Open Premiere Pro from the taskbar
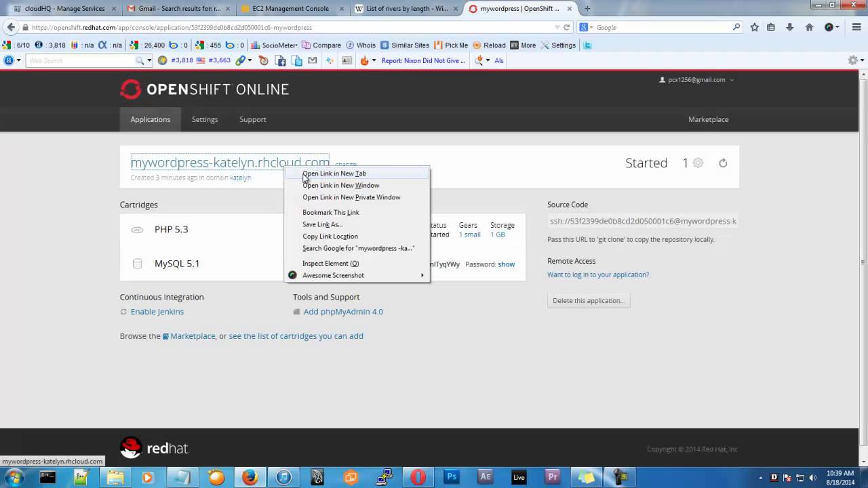The height and width of the screenshot is (488, 868). [x=553, y=477]
